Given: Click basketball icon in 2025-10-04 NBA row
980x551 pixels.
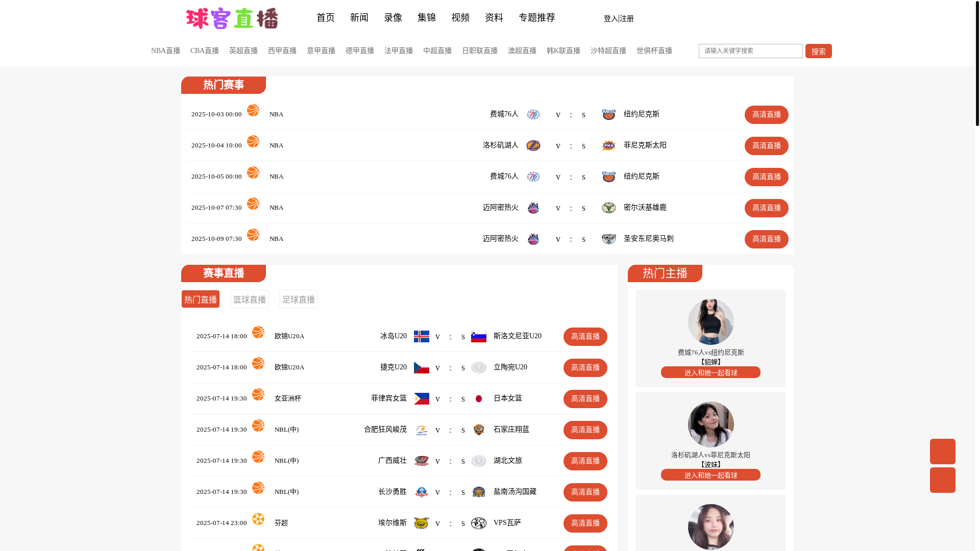Looking at the screenshot, I should pyautogui.click(x=253, y=141).
